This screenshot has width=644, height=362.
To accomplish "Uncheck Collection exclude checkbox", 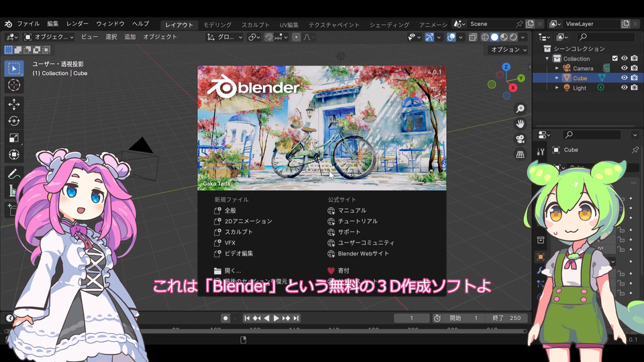I will click(x=615, y=58).
